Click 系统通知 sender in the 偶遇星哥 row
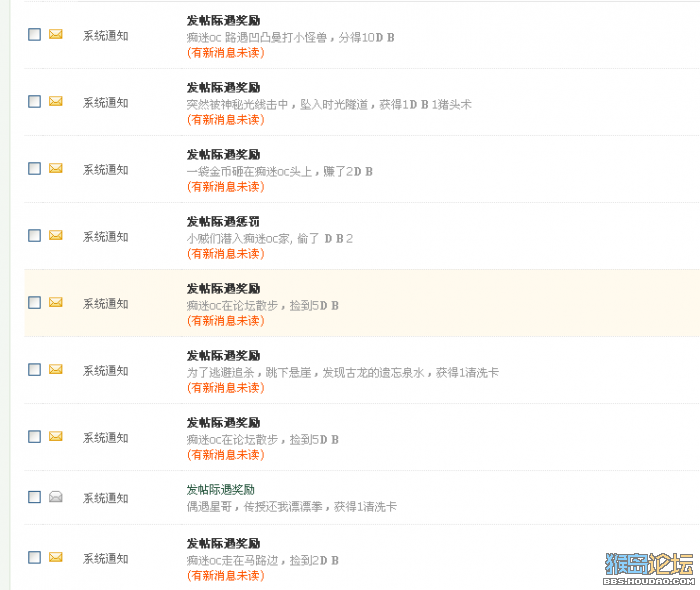700x590 pixels. 105,498
